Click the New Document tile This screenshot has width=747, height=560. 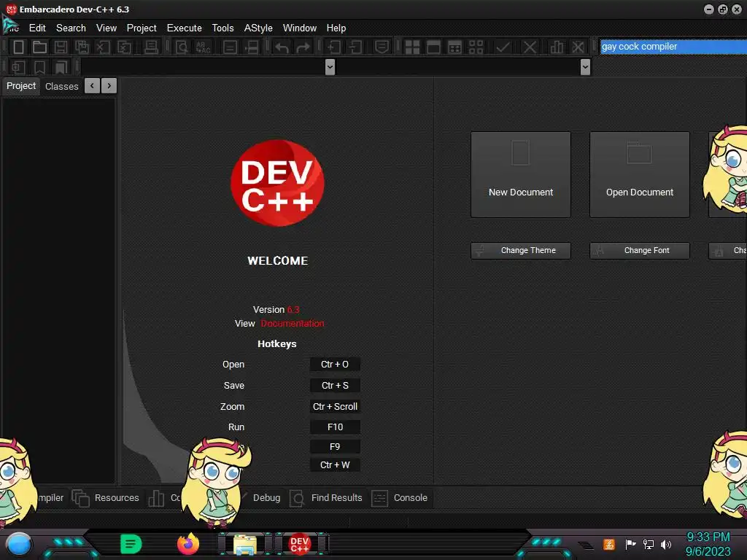click(x=521, y=175)
